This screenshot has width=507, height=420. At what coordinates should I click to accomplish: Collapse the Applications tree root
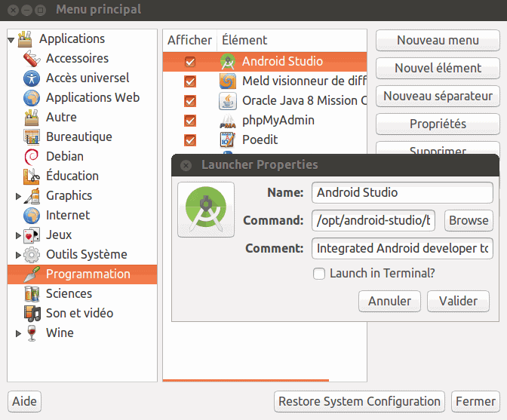(11, 40)
